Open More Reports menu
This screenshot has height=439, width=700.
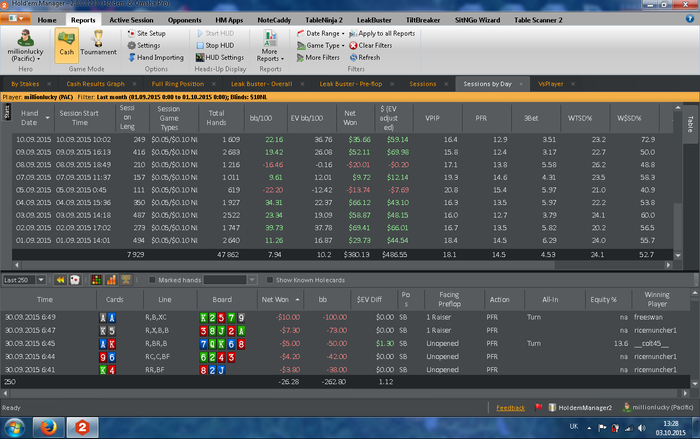click(270, 46)
